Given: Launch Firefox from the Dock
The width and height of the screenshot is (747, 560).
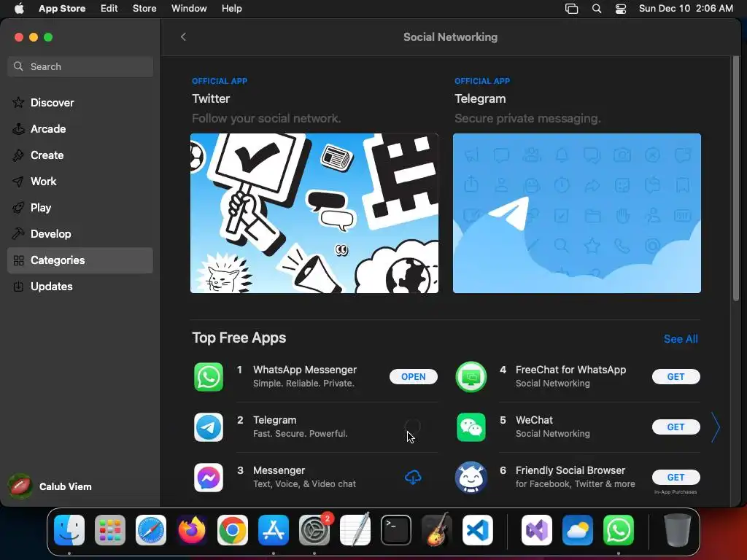Looking at the screenshot, I should tap(192, 530).
